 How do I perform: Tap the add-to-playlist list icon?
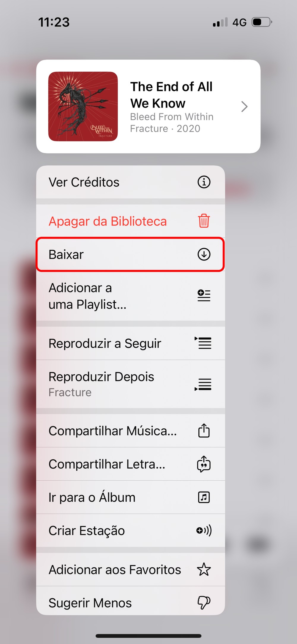tap(204, 296)
